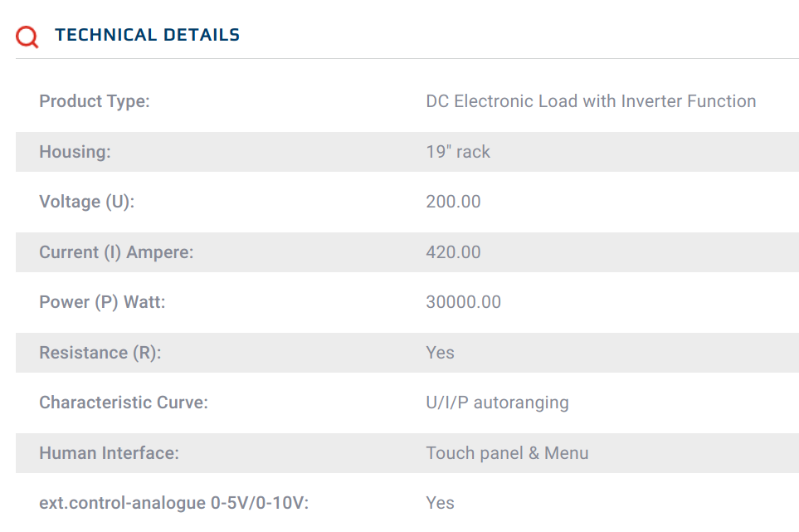799x532 pixels.
Task: Select the 420.00 current value
Action: (454, 252)
